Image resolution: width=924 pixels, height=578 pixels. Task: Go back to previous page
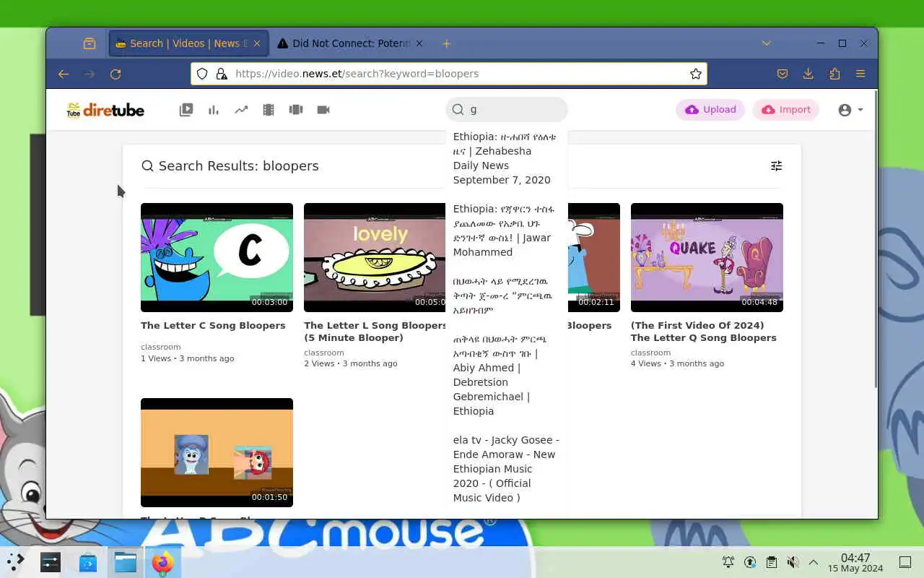[64, 74]
